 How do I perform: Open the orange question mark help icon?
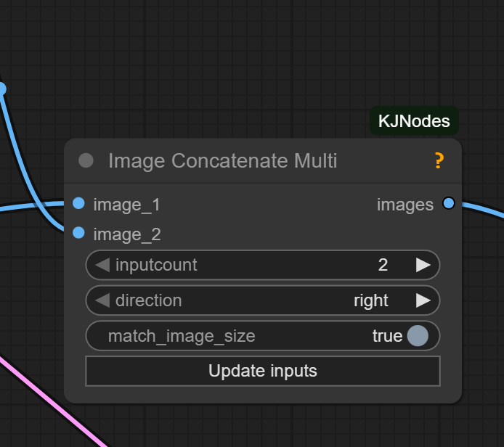(439, 160)
